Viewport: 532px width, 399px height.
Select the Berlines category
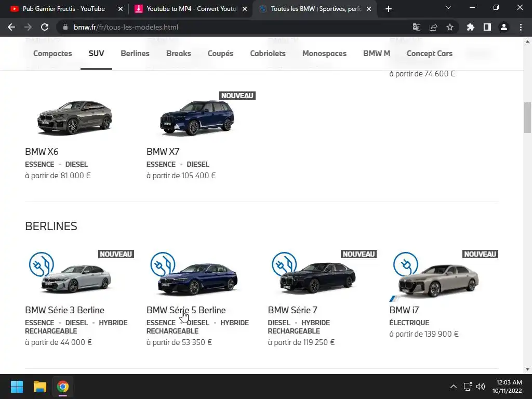135,54
